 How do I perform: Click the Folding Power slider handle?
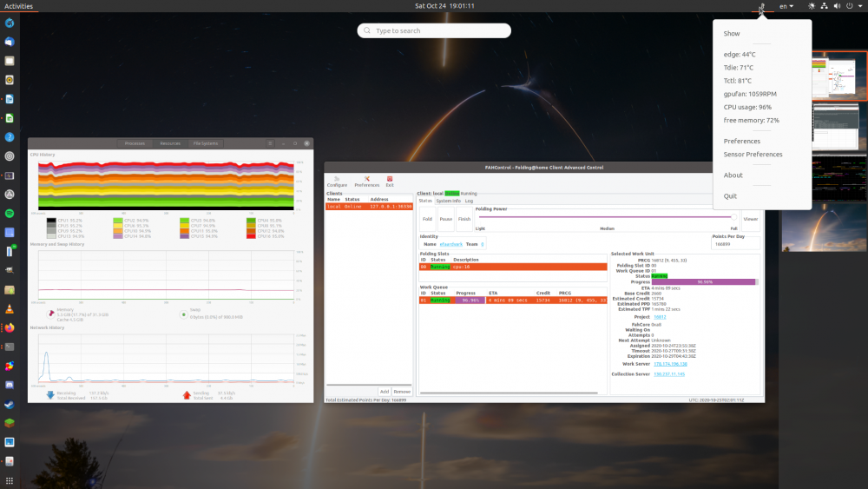coord(734,217)
